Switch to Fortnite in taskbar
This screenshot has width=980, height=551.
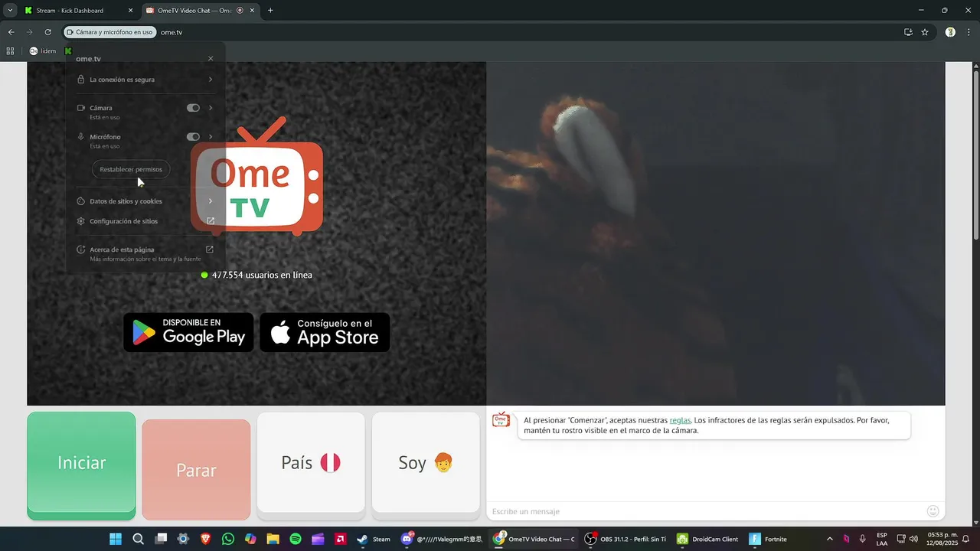768,539
